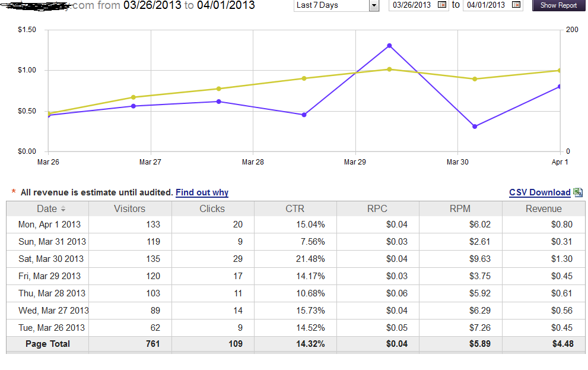Click the $9.63 RPM value
The width and height of the screenshot is (588, 370).
coord(480,259)
